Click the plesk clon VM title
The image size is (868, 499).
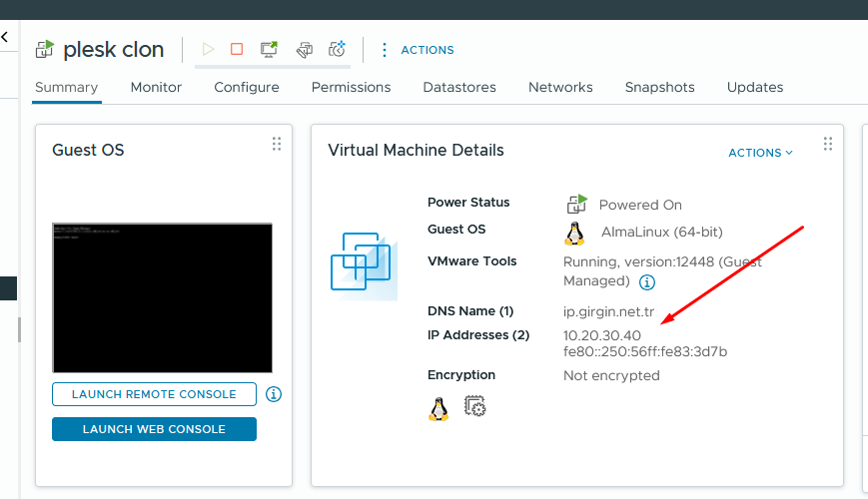[114, 50]
